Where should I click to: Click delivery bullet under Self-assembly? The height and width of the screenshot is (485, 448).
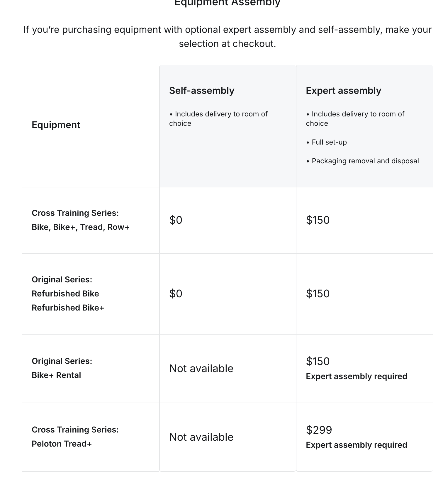coord(218,118)
